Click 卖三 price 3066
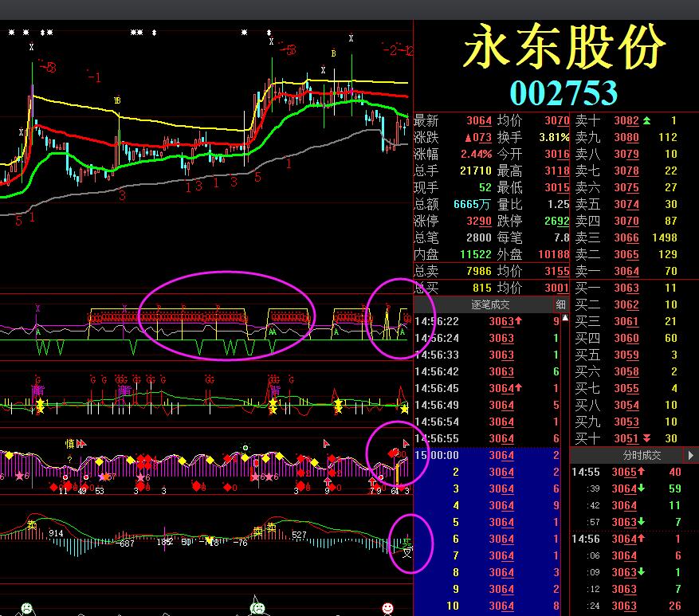The image size is (699, 616). pos(626,237)
